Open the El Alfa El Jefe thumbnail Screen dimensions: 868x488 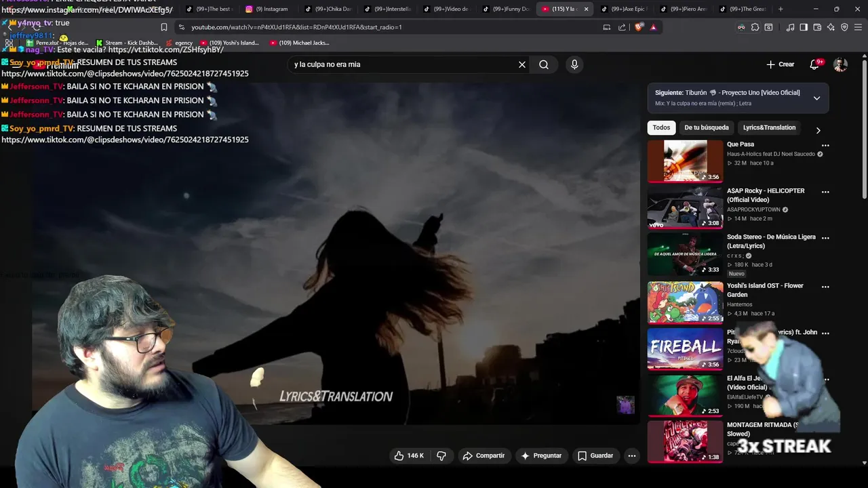[x=685, y=396]
